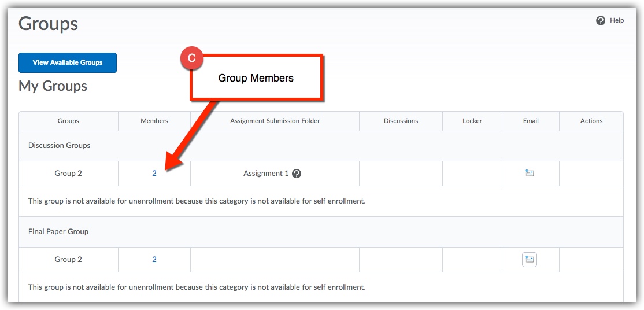The height and width of the screenshot is (310, 644).
Task: Select the Groups column header
Action: pyautogui.click(x=68, y=121)
